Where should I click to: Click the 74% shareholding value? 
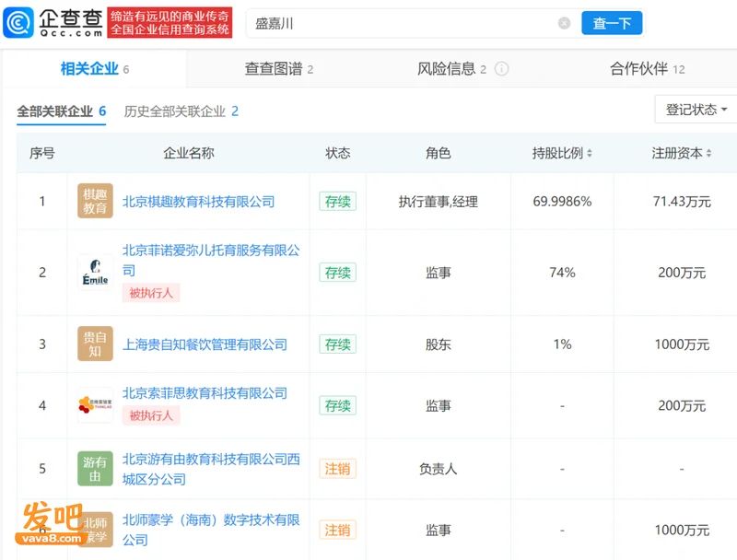pos(562,273)
